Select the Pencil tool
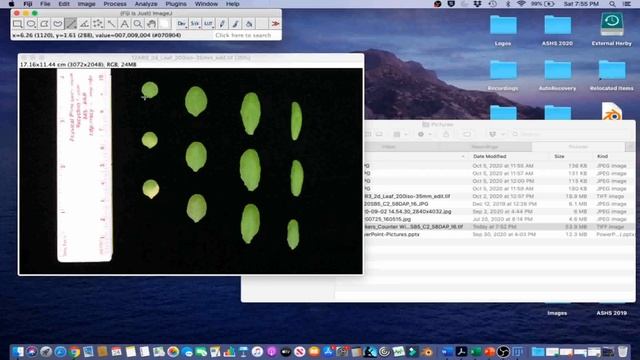 pos(222,24)
